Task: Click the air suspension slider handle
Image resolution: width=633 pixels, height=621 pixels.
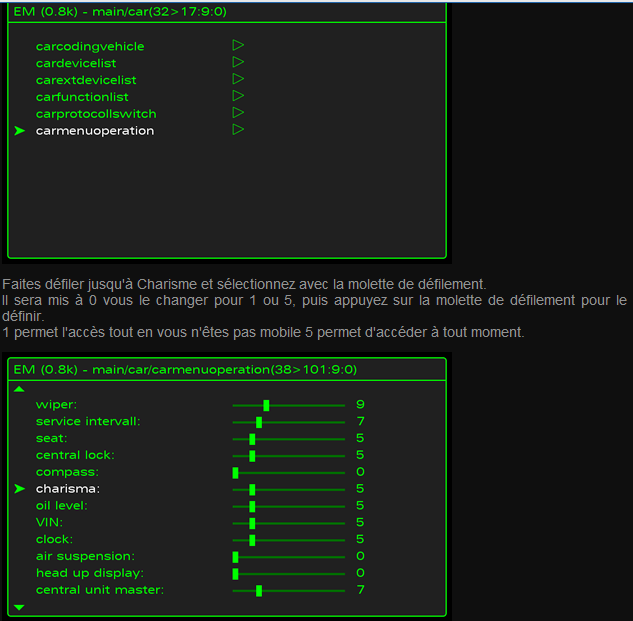Action: tap(235, 556)
